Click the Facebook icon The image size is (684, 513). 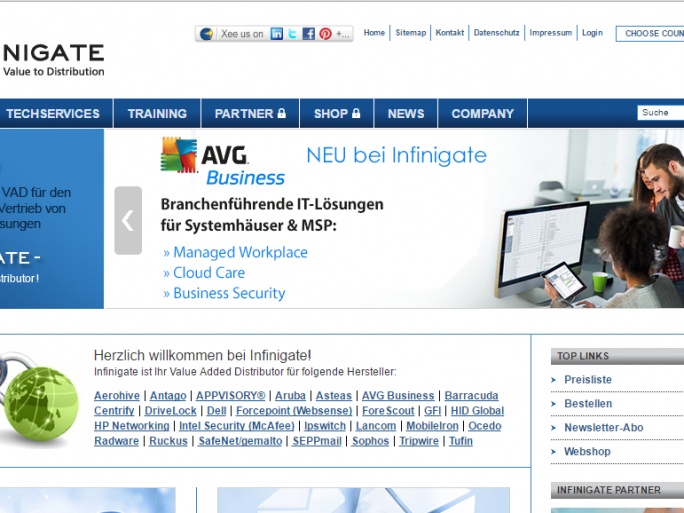tap(308, 34)
